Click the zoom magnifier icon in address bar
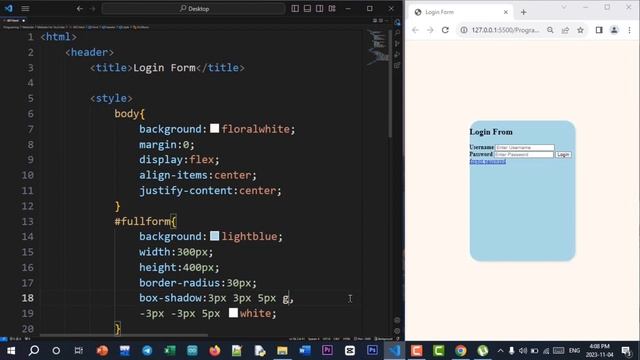Image resolution: width=640 pixels, height=360 pixels. tap(550, 30)
